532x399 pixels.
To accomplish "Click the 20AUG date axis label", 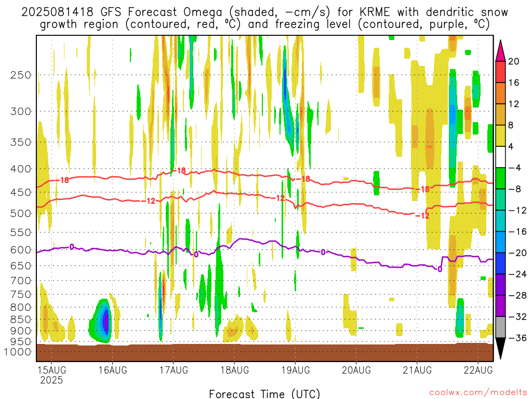I will pyautogui.click(x=356, y=370).
